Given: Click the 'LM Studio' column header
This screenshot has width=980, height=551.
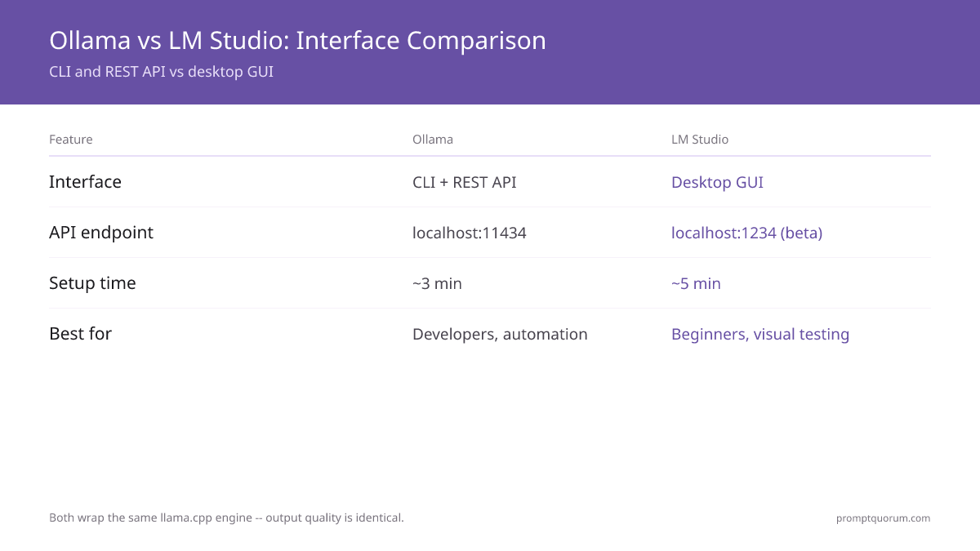Looking at the screenshot, I should click(x=700, y=140).
